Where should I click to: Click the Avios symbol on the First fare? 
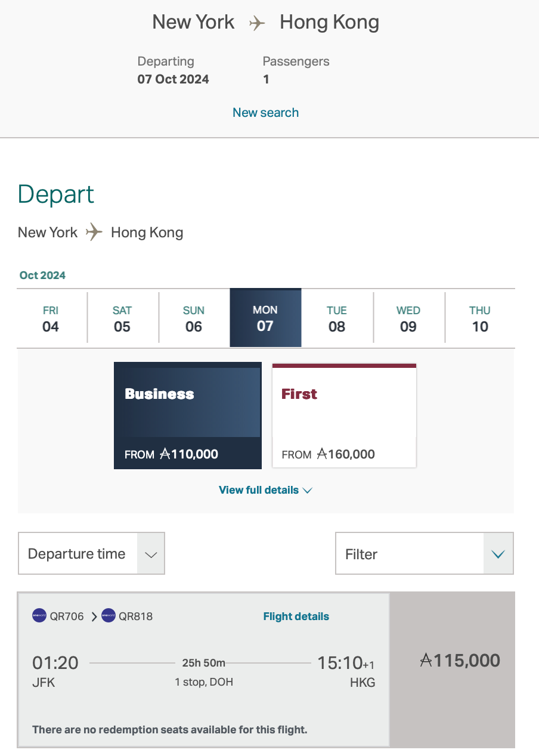(x=323, y=454)
